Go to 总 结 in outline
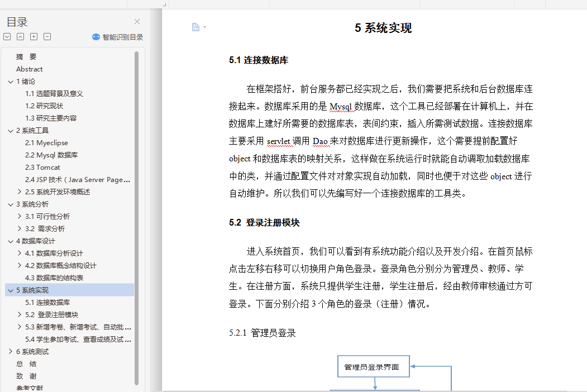This screenshot has width=587, height=392. pos(26,364)
